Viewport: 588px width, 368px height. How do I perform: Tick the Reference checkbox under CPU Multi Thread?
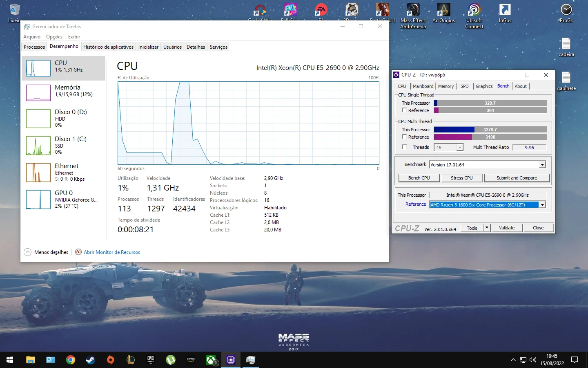(x=404, y=137)
